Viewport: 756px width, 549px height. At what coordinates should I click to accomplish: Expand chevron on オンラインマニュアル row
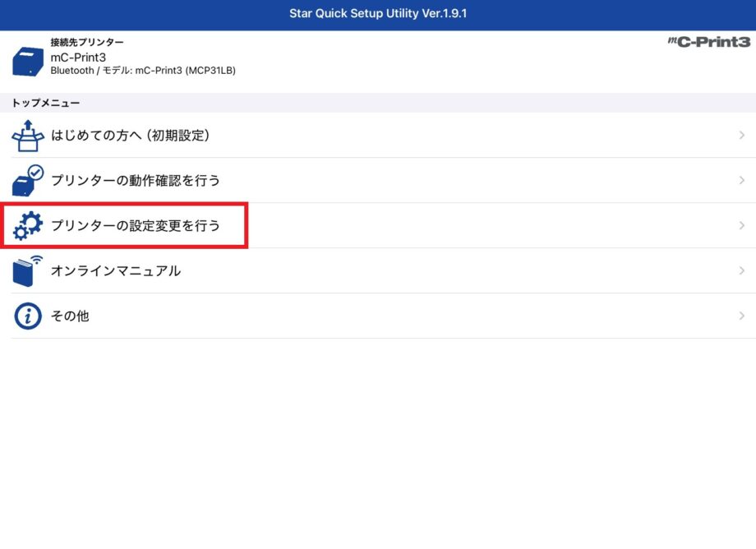[741, 270]
